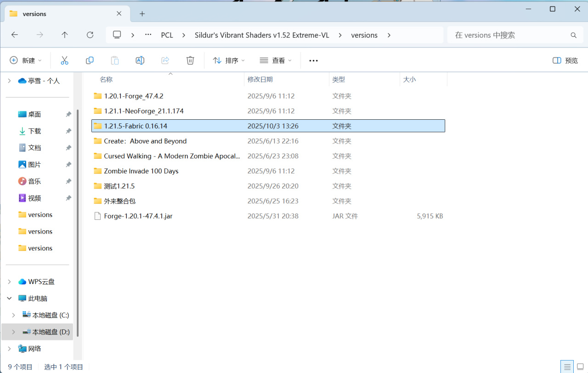Click the Rename icon in toolbar
The width and height of the screenshot is (588, 373).
point(140,61)
